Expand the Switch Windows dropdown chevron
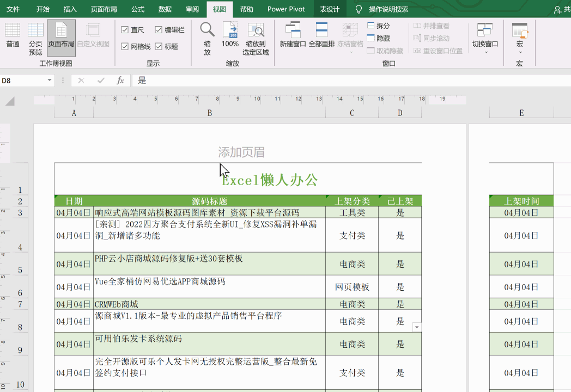571x392 pixels. (x=486, y=52)
